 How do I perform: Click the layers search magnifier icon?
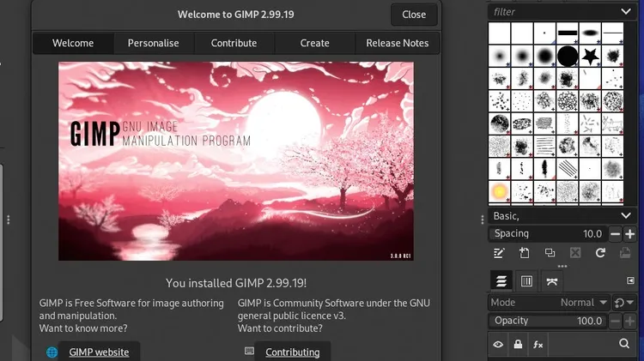pyautogui.click(x=624, y=344)
